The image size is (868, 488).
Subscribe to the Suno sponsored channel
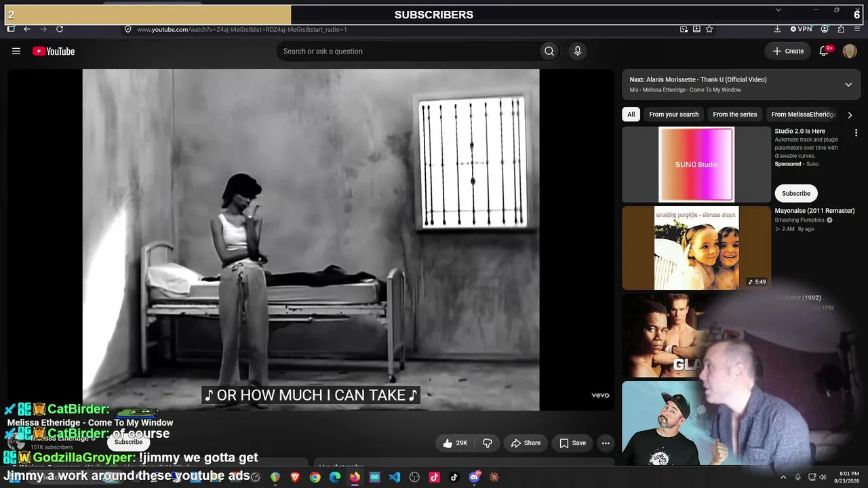click(796, 193)
